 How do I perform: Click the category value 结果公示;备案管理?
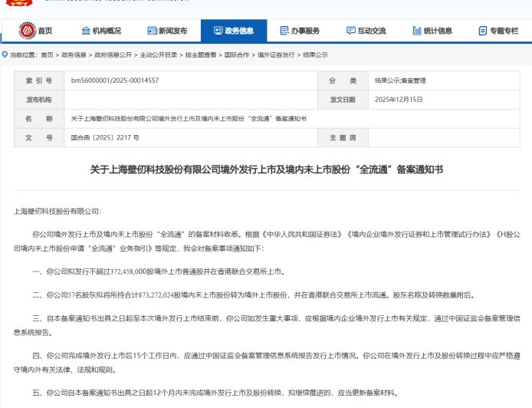point(400,81)
